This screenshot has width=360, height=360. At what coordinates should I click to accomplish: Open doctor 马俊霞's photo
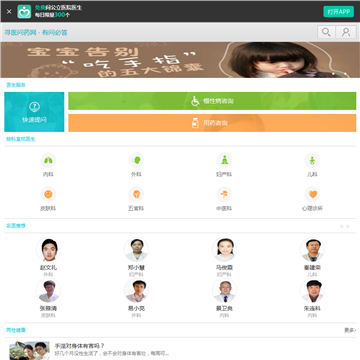coord(224,250)
